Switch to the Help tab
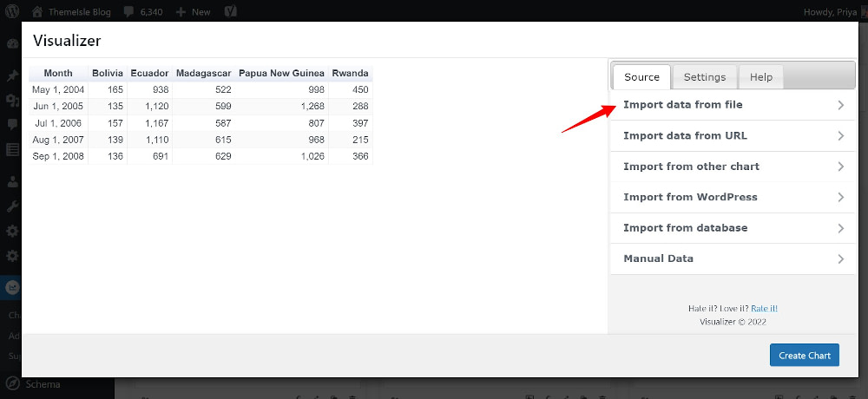Viewport: 868px width, 399px height. (x=761, y=77)
